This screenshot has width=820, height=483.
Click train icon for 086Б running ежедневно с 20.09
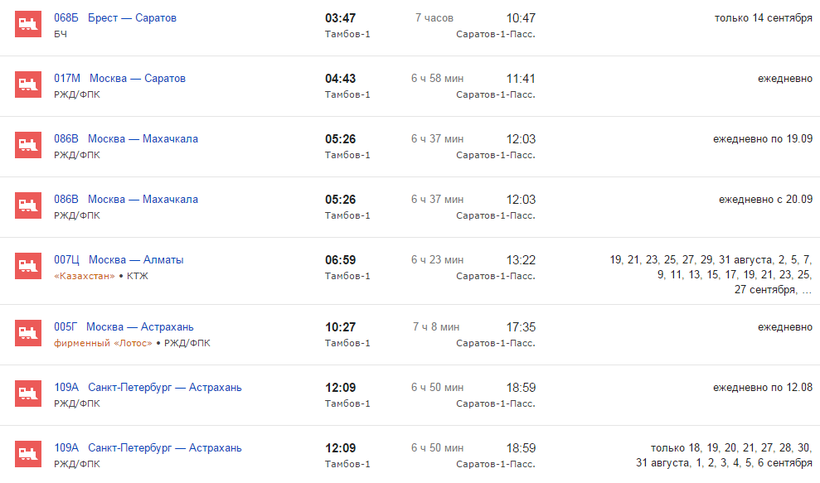pos(27,206)
